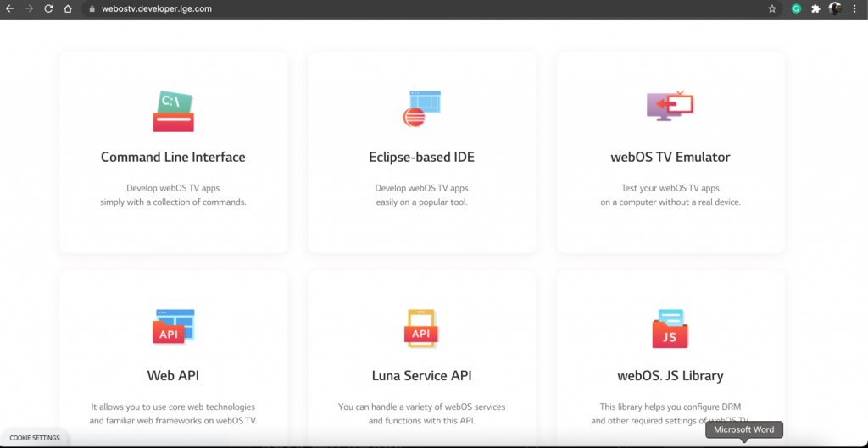The height and width of the screenshot is (448, 868).
Task: Click the Luna Service API phone icon
Action: coord(421,329)
